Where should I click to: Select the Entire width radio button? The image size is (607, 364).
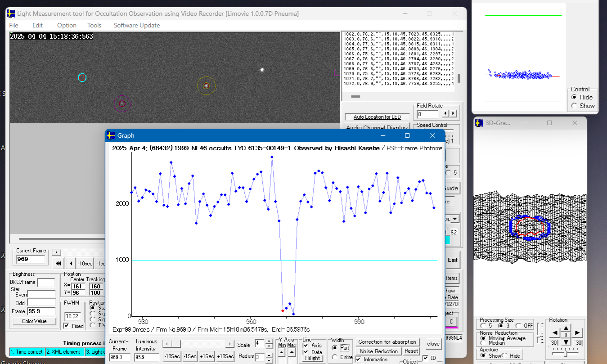point(335,357)
